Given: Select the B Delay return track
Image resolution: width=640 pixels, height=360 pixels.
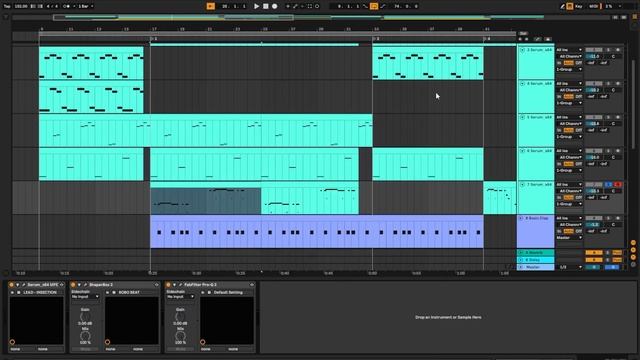Looking at the screenshot, I should click(x=536, y=260).
